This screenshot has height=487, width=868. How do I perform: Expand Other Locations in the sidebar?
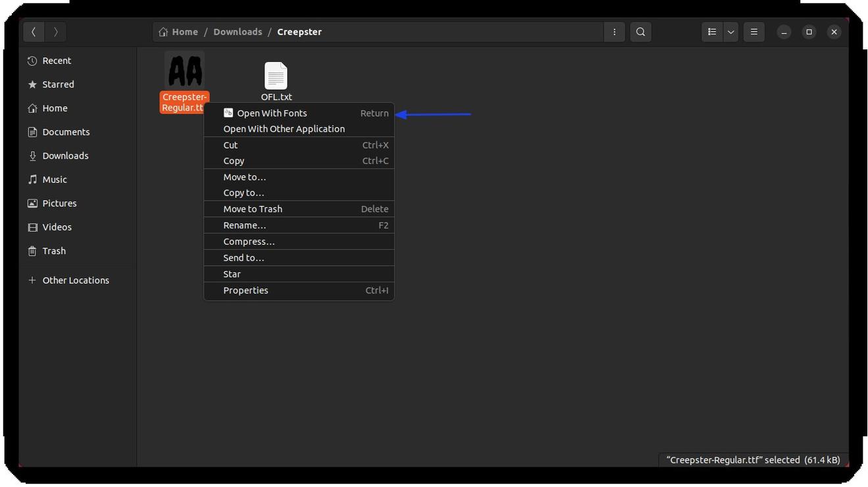pyautogui.click(x=76, y=280)
